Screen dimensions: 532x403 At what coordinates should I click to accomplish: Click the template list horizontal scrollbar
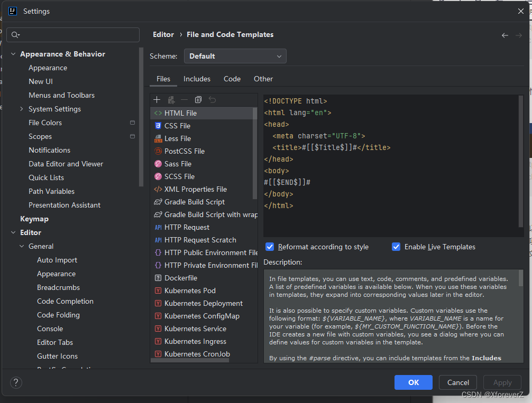point(190,360)
